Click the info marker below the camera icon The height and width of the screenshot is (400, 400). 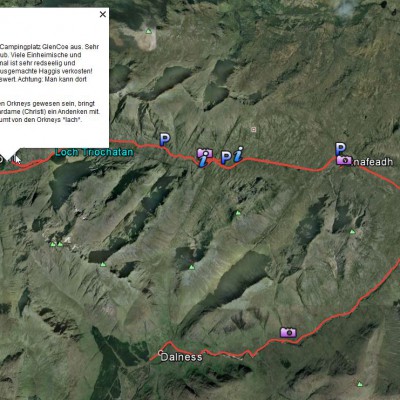tap(202, 162)
